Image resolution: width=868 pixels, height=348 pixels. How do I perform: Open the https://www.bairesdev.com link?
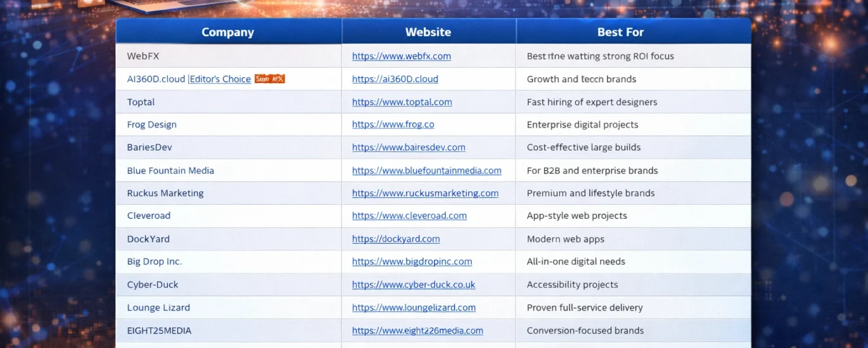409,147
